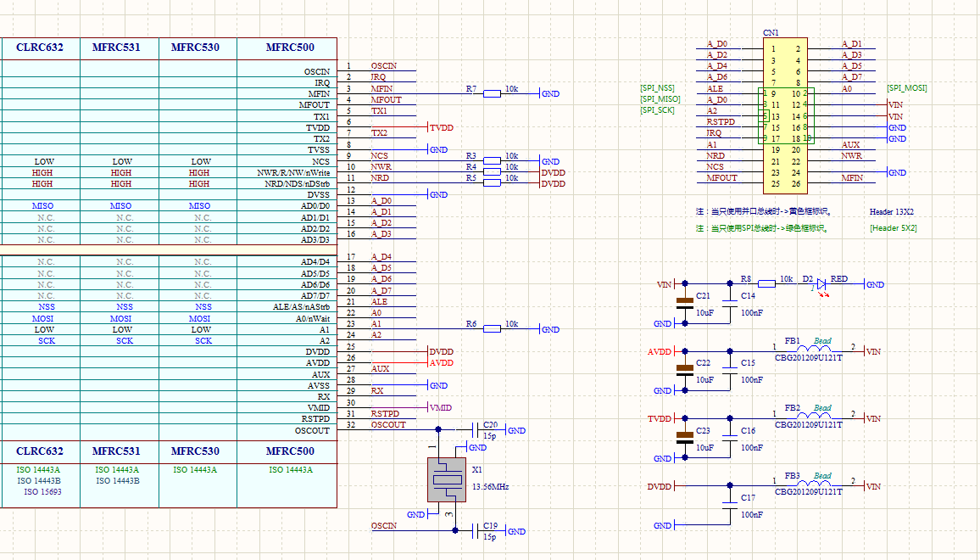This screenshot has height=560, width=980.
Task: Select pin name AVSS
Action: [318, 385]
